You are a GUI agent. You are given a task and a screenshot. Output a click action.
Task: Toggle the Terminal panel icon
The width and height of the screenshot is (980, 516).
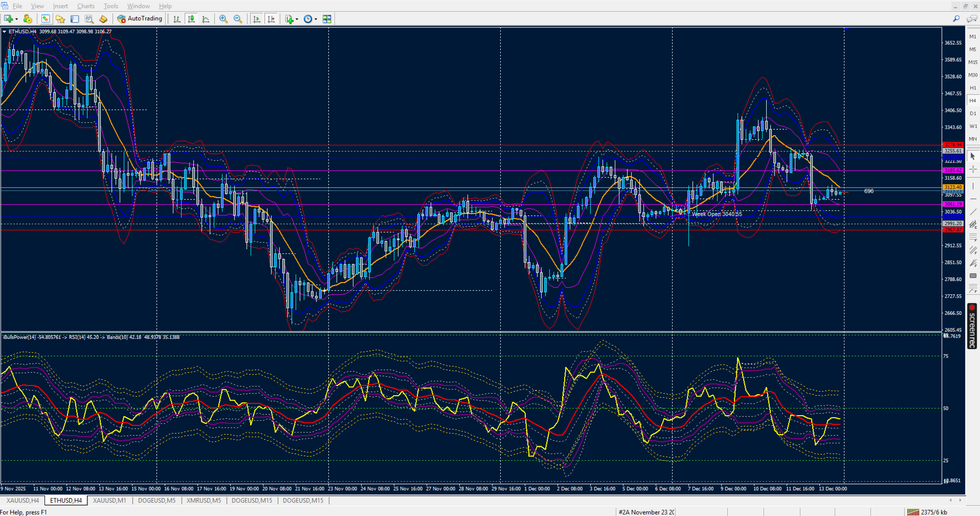(75, 19)
